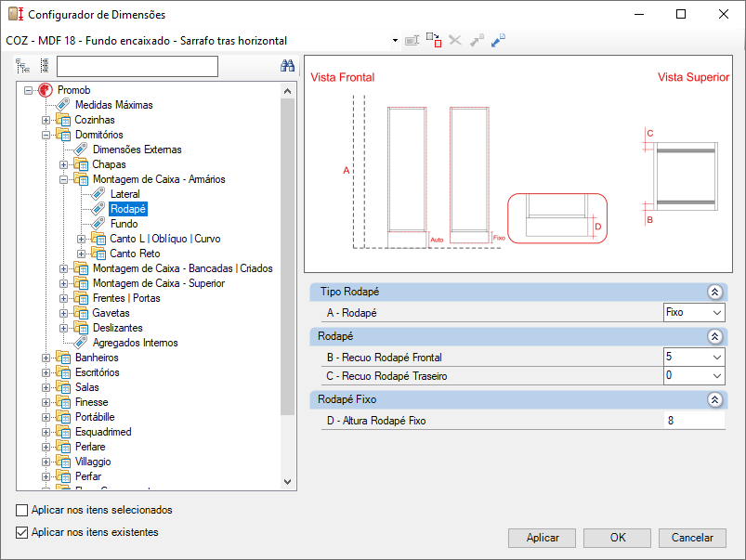Click the Promob root globe icon
The height and width of the screenshot is (560, 746).
click(46, 90)
